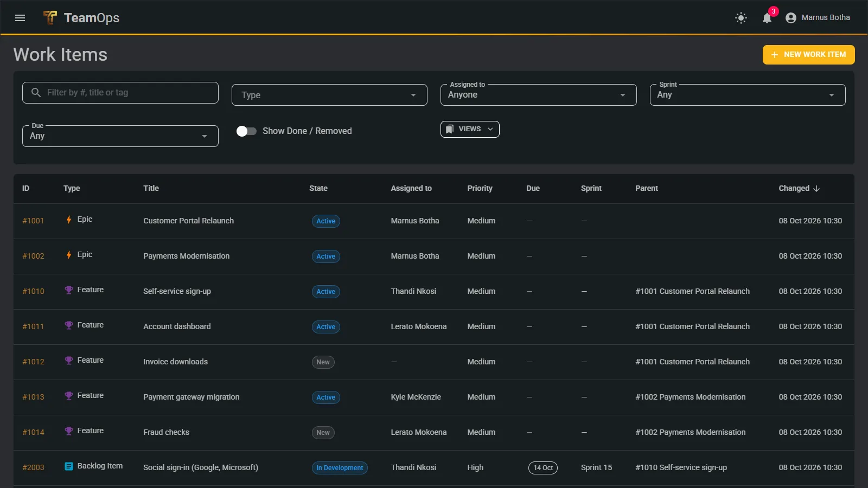Click the Payments Modernisation title in row #1002
The image size is (868, 488).
point(187,256)
